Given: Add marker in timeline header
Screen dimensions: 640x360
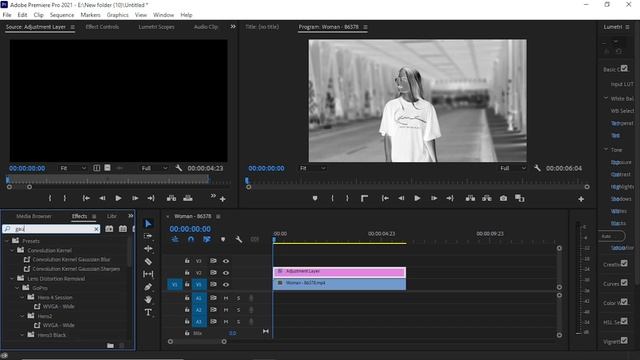Looking at the screenshot, I should pyautogui.click(x=223, y=240).
